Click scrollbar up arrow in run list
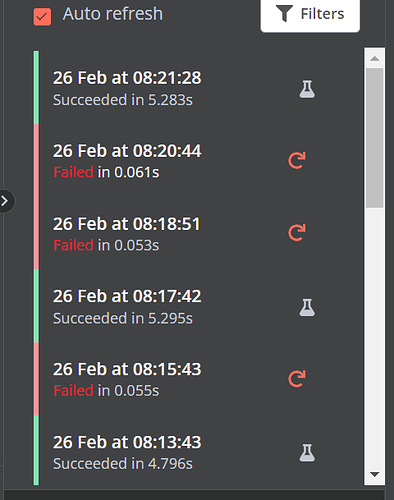394x500 pixels. coord(375,59)
